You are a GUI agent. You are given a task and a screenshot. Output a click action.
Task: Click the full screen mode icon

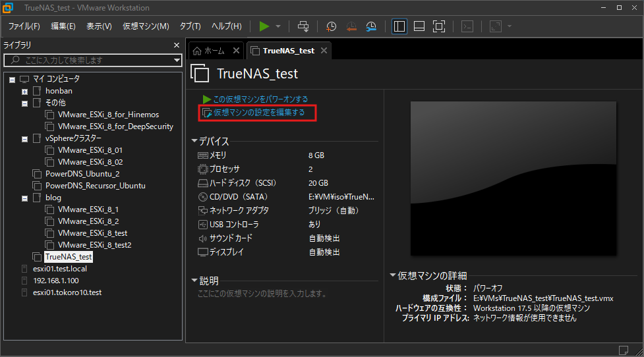[439, 26]
